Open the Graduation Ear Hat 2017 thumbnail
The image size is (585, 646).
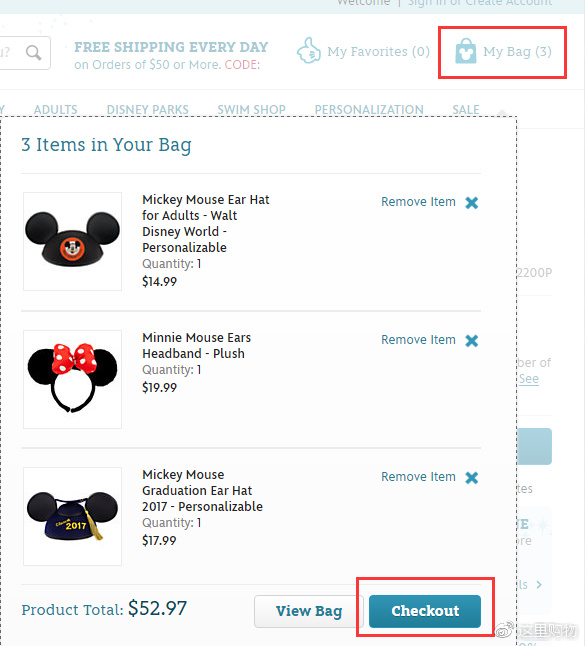(73, 516)
